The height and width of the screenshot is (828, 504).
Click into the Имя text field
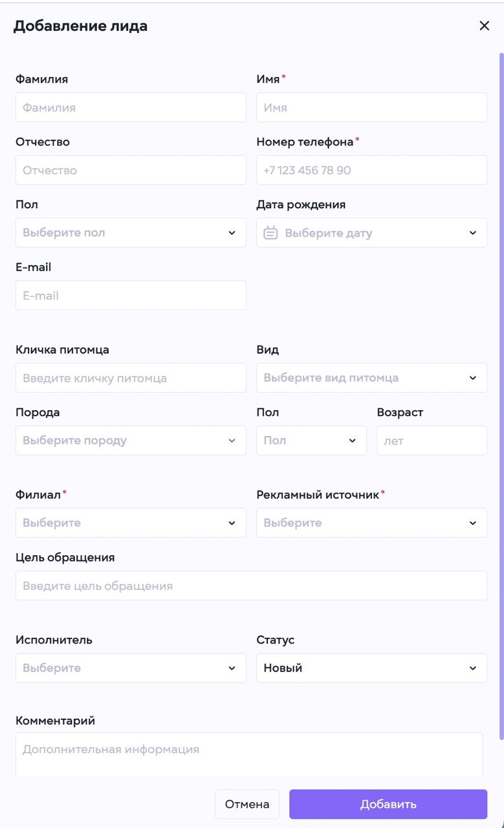[371, 107]
